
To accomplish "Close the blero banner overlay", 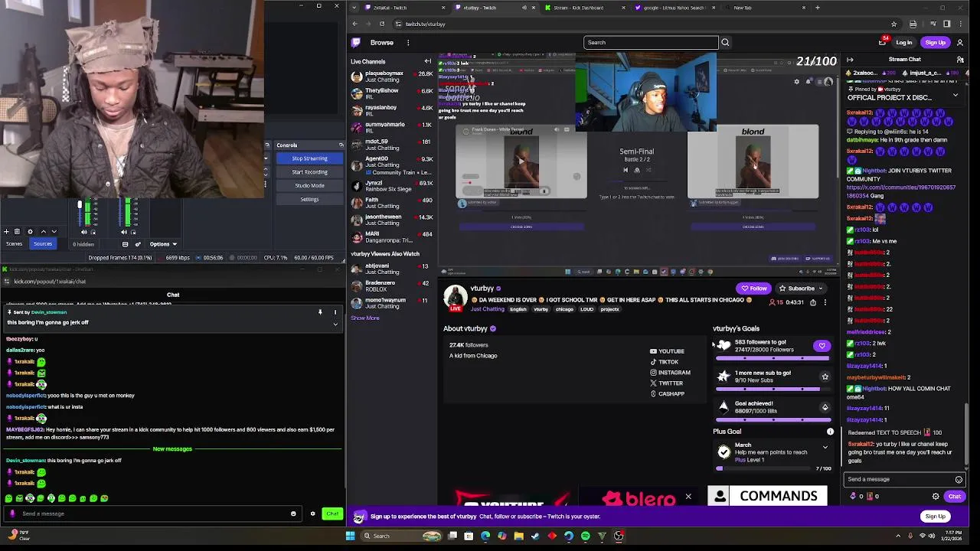I will click(x=688, y=497).
